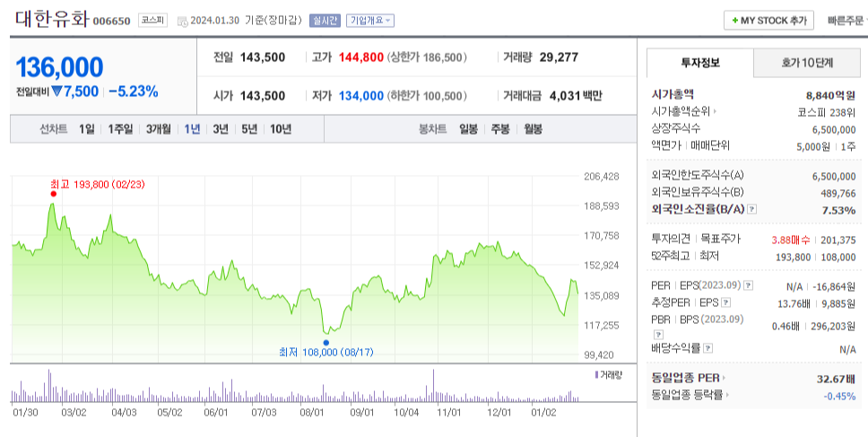This screenshot has height=437, width=868.
Task: Click the 전일 value 143,500
Action: click(263, 57)
